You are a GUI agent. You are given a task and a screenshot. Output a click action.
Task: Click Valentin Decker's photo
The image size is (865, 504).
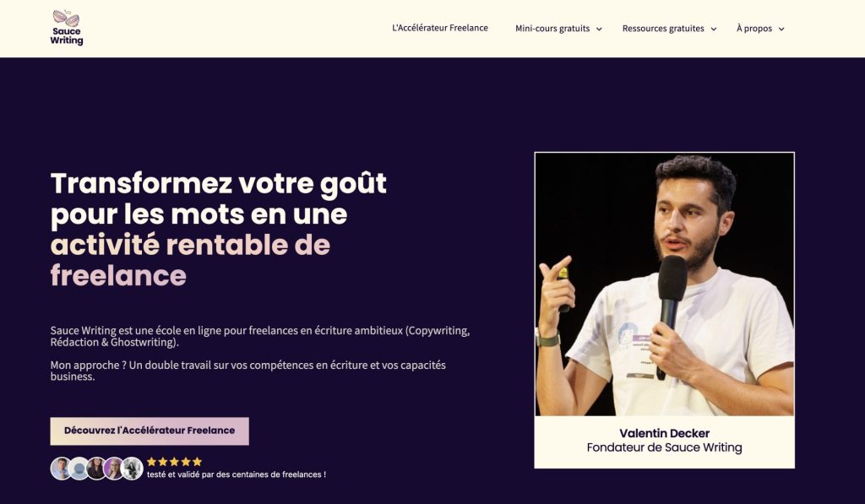pos(664,284)
